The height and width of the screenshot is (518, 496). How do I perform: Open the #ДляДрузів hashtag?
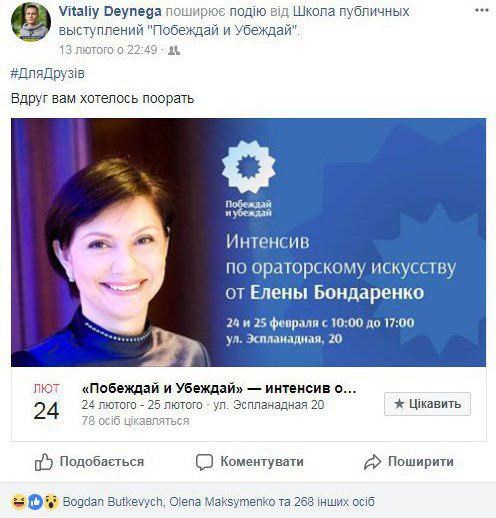pyautogui.click(x=48, y=74)
